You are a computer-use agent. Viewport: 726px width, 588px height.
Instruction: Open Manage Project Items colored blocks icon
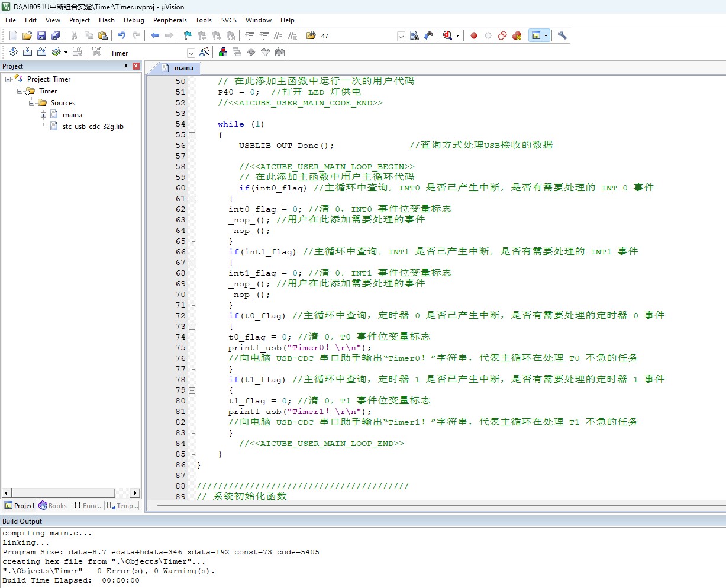pyautogui.click(x=223, y=52)
